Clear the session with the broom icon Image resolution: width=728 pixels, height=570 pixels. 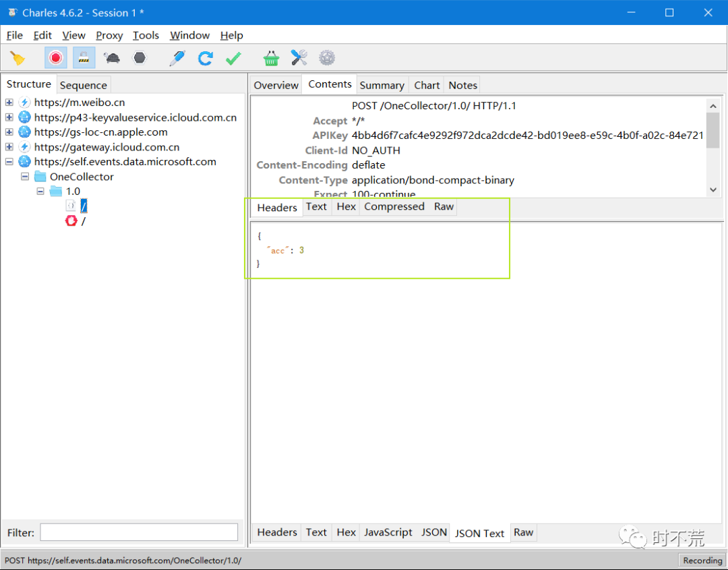(x=18, y=58)
